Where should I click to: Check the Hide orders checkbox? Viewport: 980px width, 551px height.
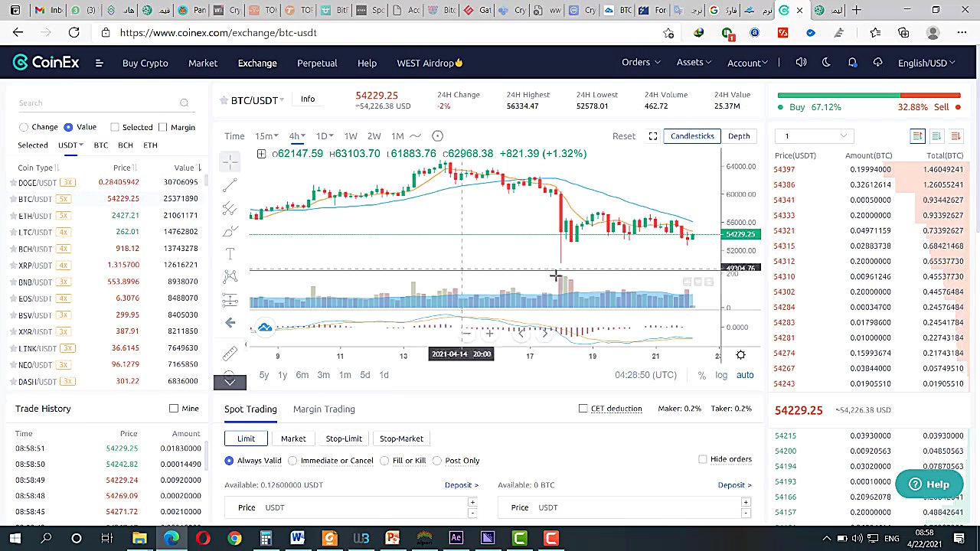point(703,459)
